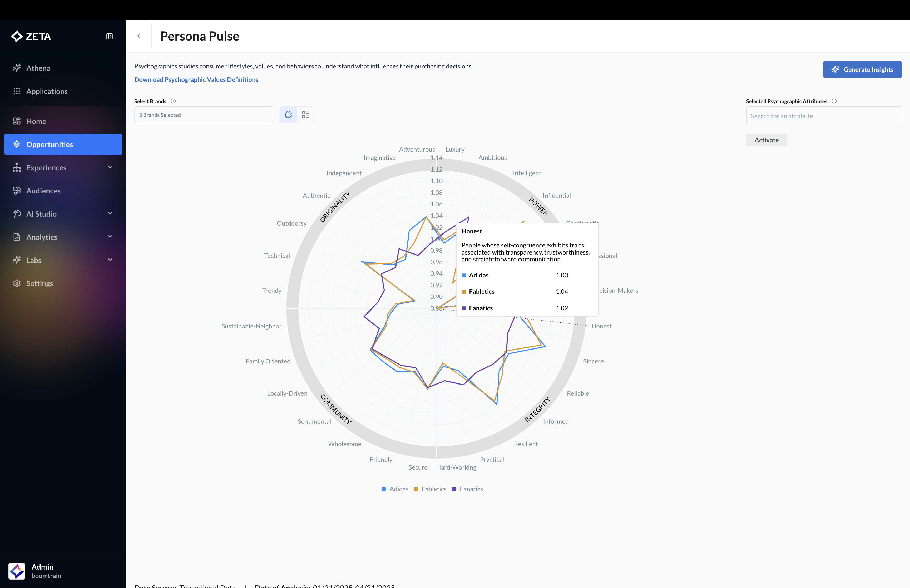This screenshot has width=910, height=588.
Task: Open the 3 Brands Selected dropdown
Action: pyautogui.click(x=204, y=115)
